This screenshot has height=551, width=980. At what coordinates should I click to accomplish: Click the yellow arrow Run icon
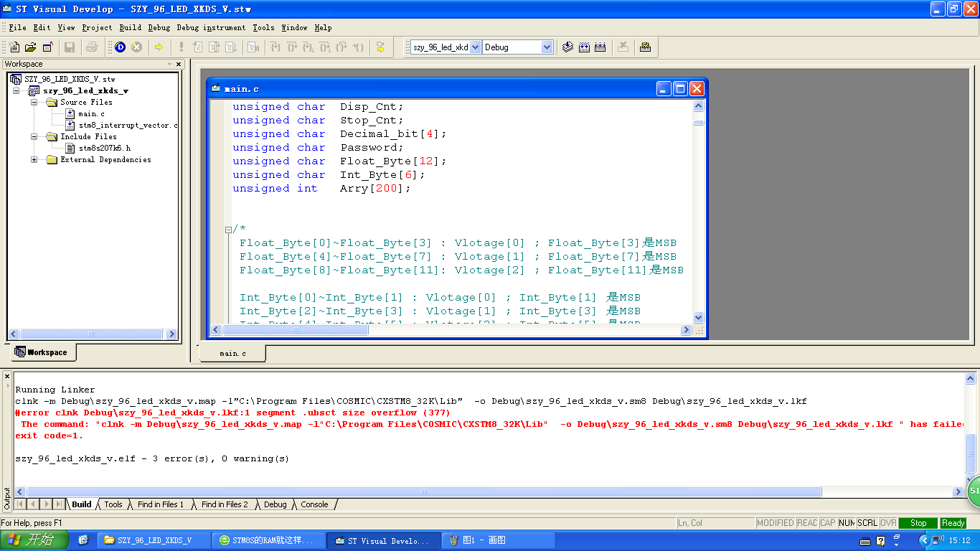(x=159, y=47)
